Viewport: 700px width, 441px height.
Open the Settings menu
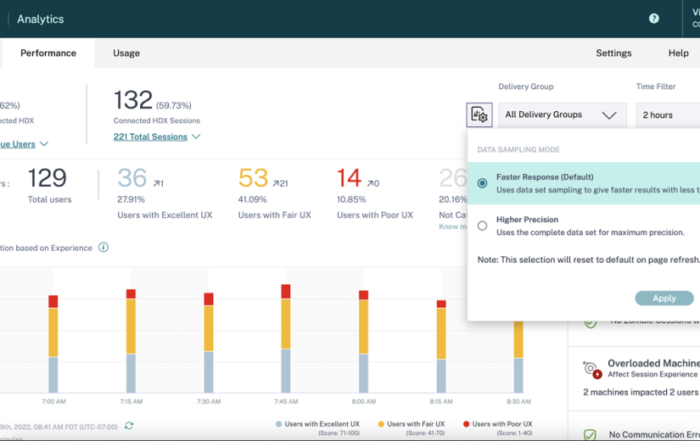click(613, 53)
